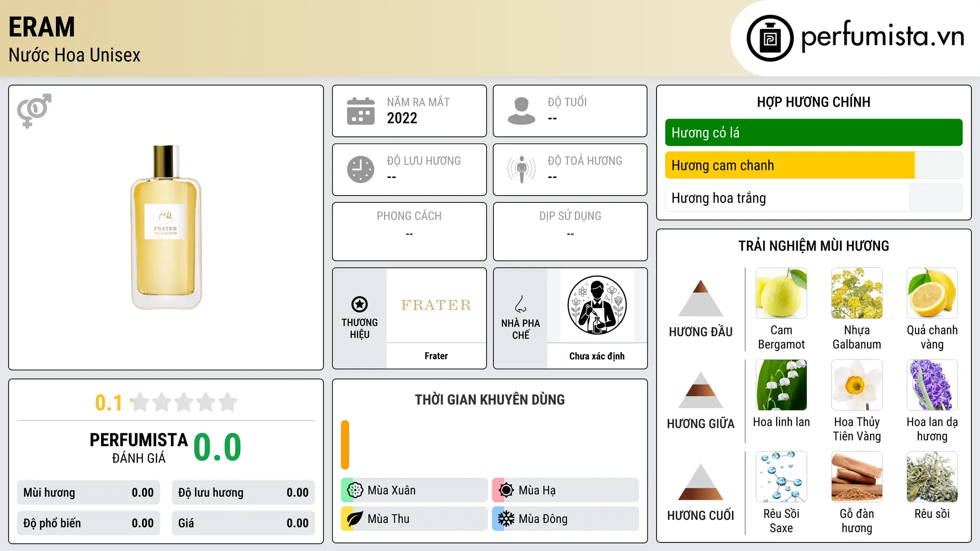Click the green 0.0 Perfumista score

tap(218, 447)
